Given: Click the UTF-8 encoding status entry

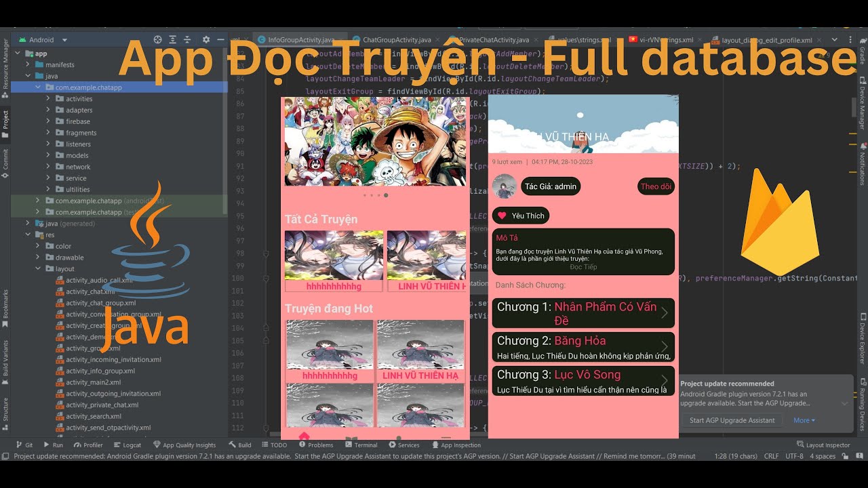Looking at the screenshot, I should pyautogui.click(x=795, y=456).
